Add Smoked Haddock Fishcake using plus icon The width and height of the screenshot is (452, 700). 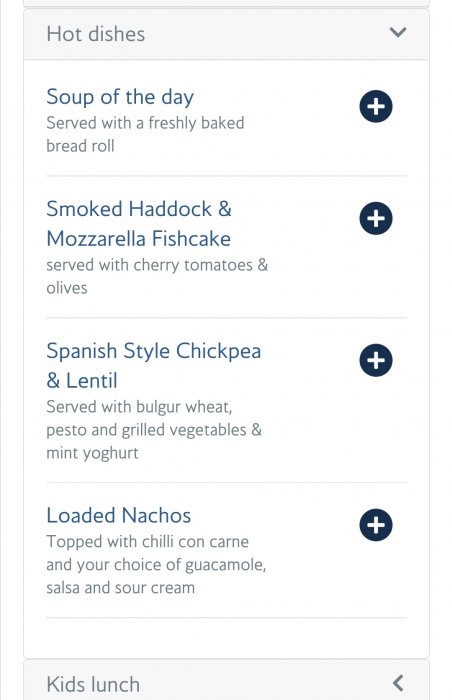click(x=376, y=218)
